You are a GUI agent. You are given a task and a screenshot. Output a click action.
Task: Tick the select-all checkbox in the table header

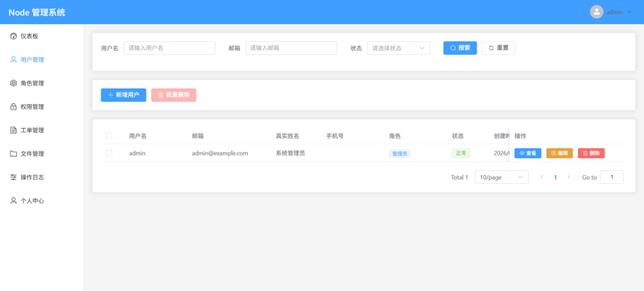(109, 135)
